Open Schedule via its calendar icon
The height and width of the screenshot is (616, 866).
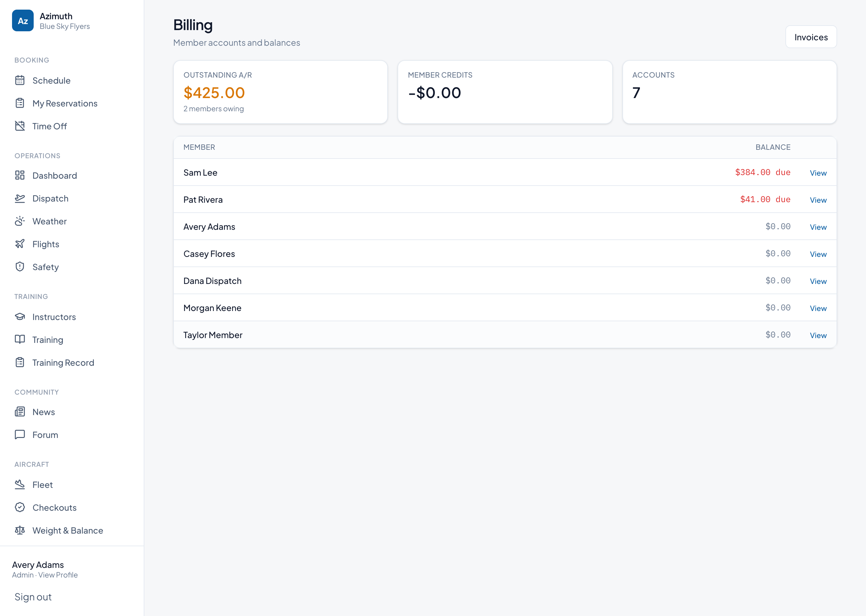(x=20, y=80)
